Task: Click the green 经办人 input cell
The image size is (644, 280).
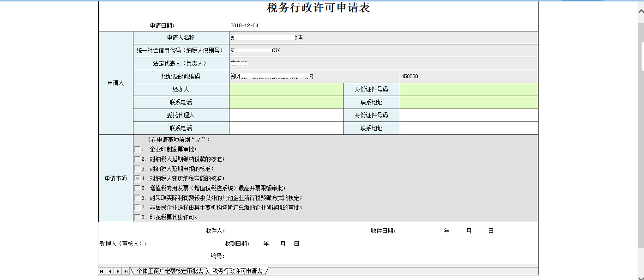Action: pyautogui.click(x=286, y=89)
